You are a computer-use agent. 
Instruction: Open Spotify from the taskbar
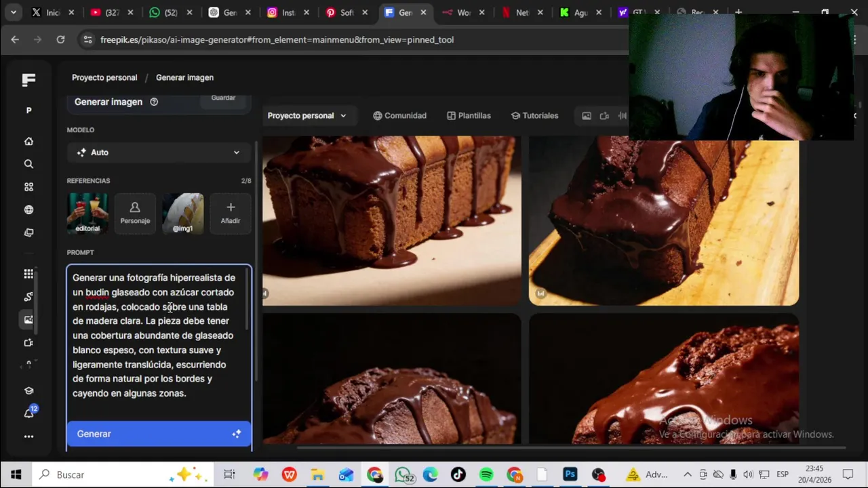486,474
